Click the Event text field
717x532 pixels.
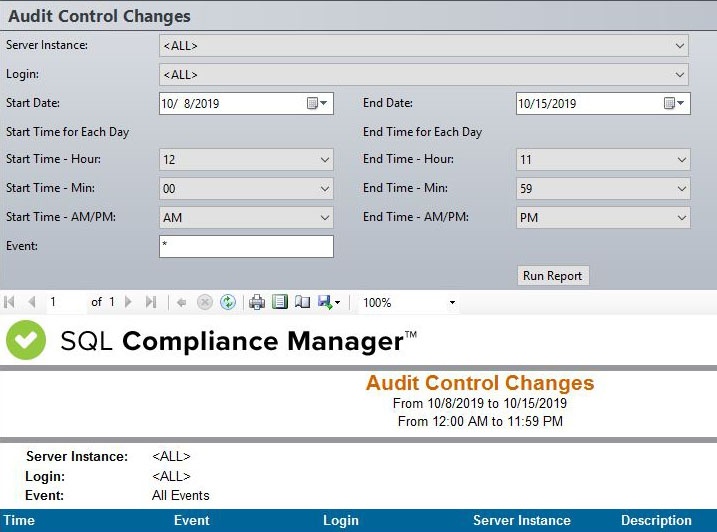pyautogui.click(x=245, y=246)
